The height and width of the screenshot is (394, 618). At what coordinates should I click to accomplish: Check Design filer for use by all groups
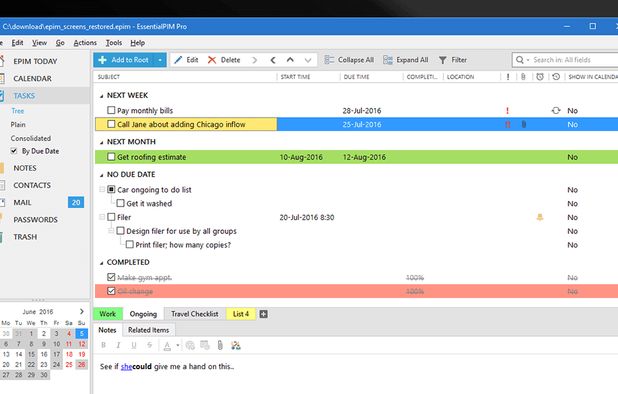click(x=121, y=231)
